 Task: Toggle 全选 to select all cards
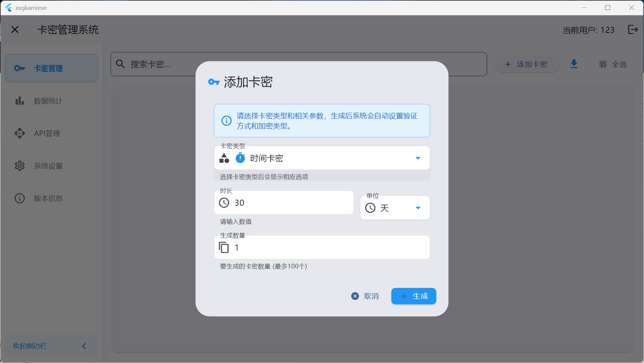pyautogui.click(x=613, y=64)
